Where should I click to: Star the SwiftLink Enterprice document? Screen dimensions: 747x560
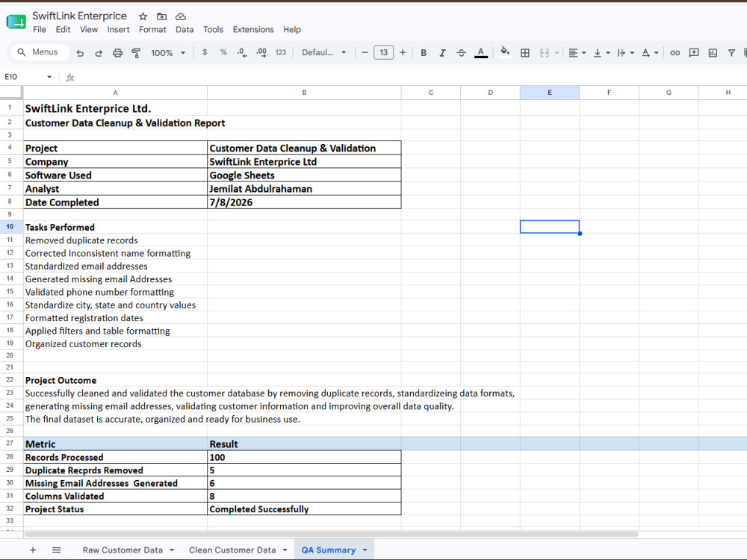click(x=143, y=16)
